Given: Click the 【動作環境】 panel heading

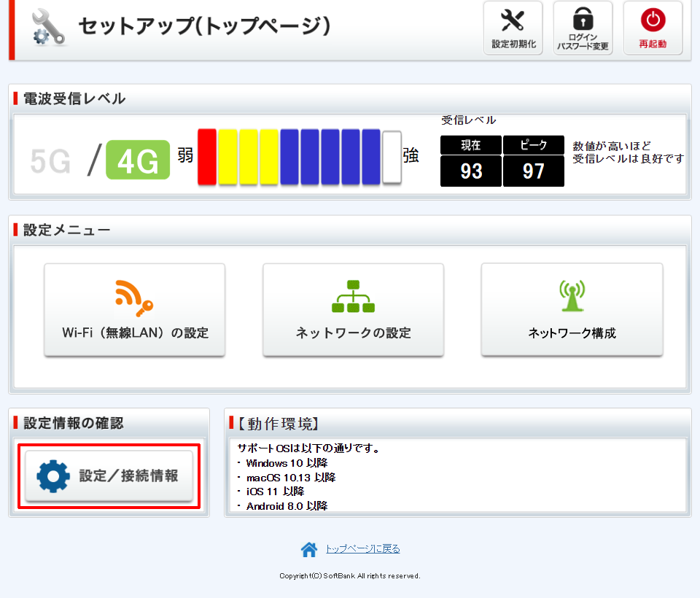Looking at the screenshot, I should [279, 424].
